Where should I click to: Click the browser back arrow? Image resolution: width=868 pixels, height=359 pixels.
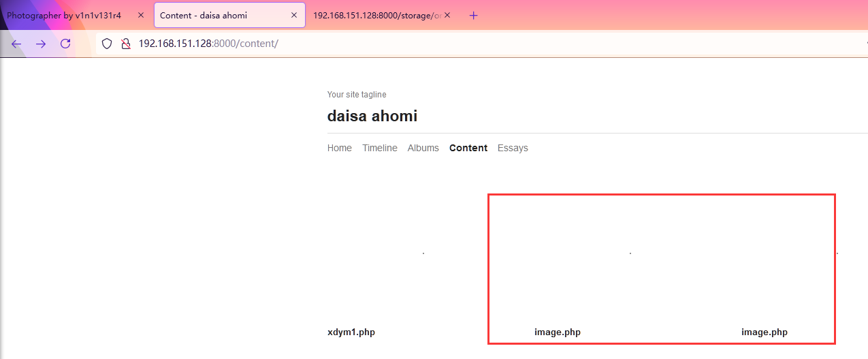pyautogui.click(x=16, y=44)
